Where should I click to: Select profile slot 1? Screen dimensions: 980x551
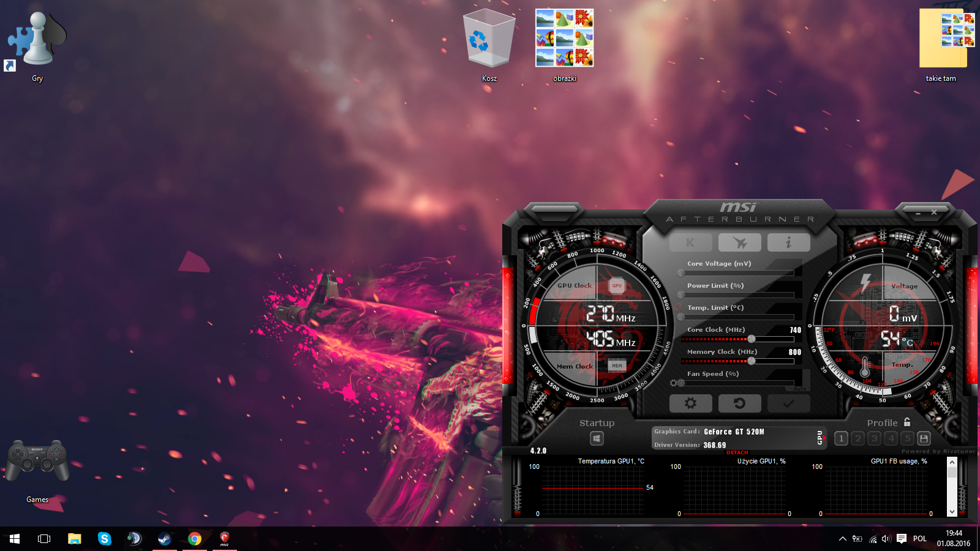842,438
